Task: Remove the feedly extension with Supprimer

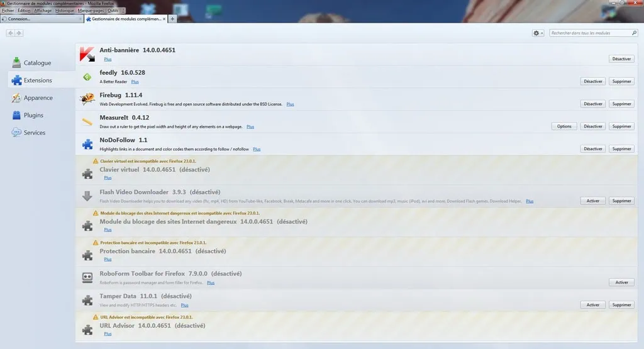Action: [621, 81]
